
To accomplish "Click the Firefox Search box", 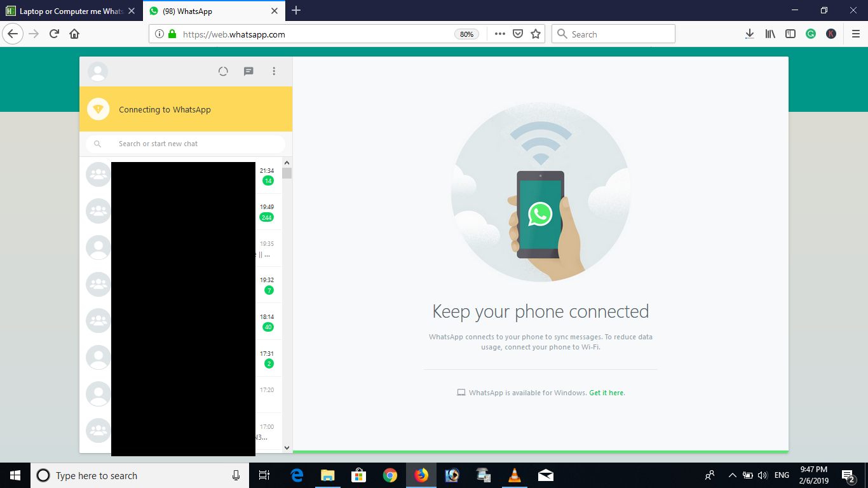I will tap(613, 34).
